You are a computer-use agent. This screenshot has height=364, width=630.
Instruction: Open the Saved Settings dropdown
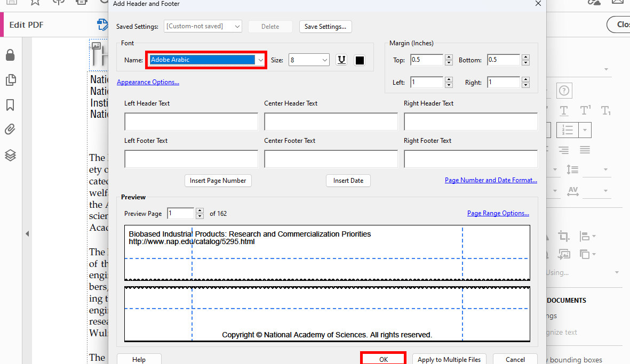[x=203, y=26]
